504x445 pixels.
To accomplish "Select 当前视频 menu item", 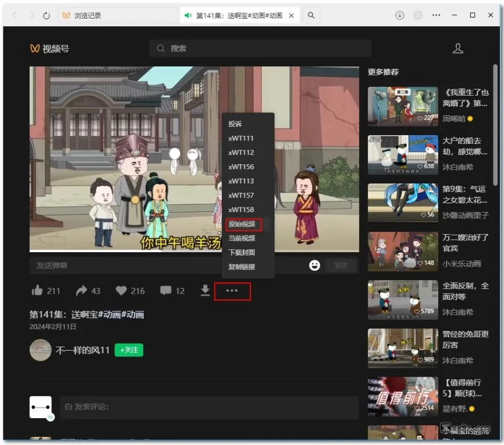I will tap(248, 238).
